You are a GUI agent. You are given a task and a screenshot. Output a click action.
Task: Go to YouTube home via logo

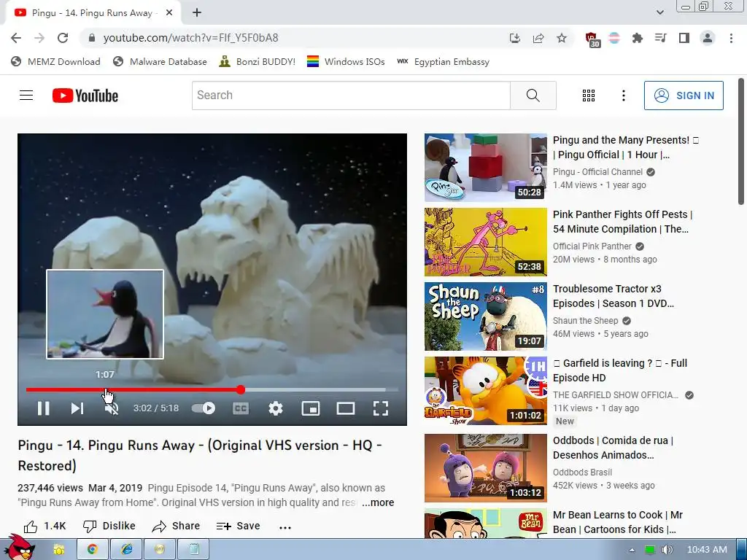tap(85, 96)
